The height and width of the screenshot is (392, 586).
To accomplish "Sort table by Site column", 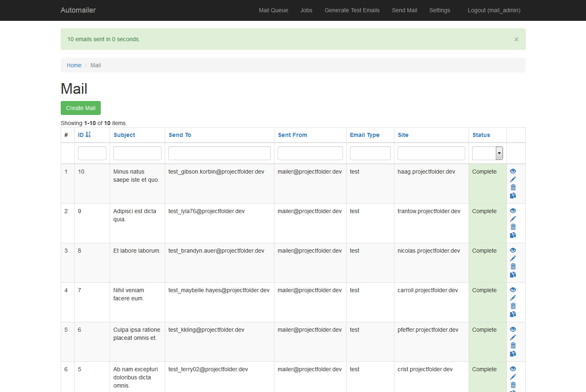I will (x=403, y=135).
